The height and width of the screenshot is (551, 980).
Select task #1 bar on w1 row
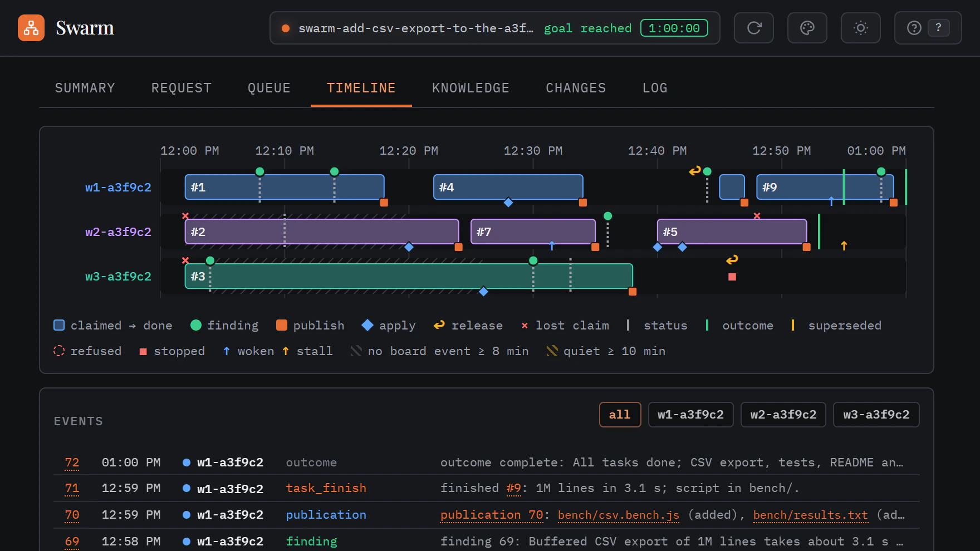[285, 187]
